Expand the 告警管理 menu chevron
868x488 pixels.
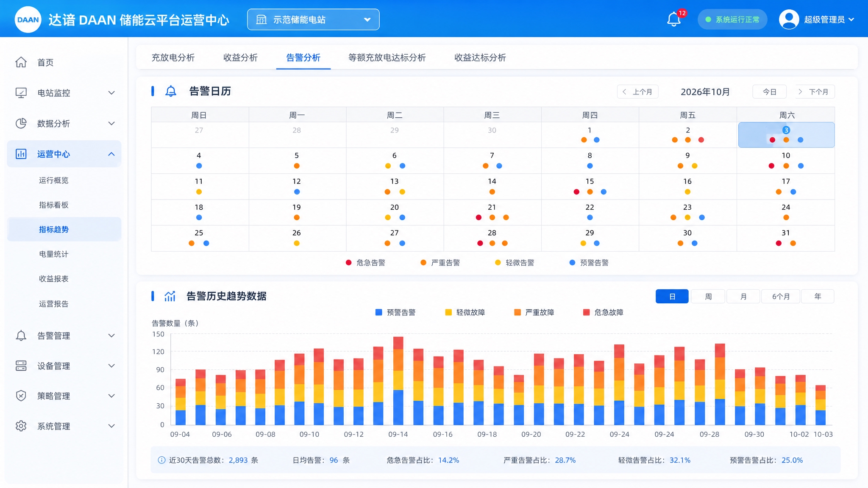click(x=111, y=335)
